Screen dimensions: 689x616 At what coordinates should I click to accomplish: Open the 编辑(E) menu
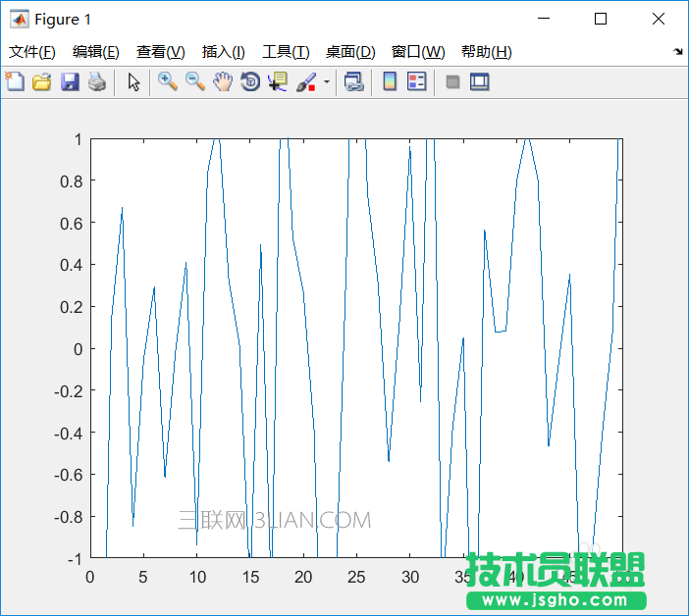(96, 52)
